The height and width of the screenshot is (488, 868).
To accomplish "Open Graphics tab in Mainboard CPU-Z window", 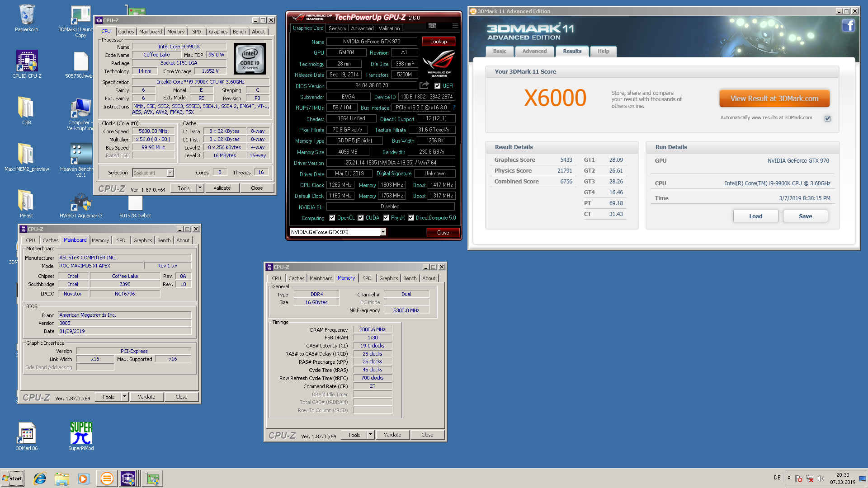I will [142, 240].
